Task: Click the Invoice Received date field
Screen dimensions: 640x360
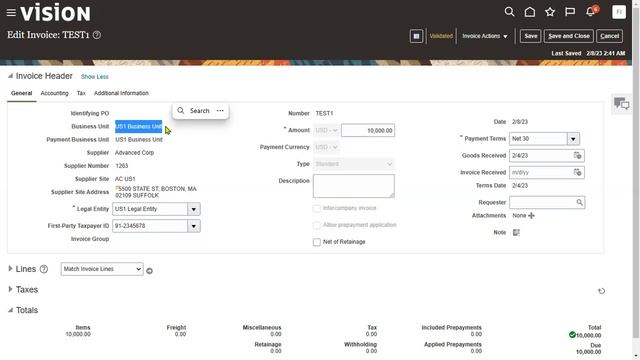Action: click(x=541, y=172)
